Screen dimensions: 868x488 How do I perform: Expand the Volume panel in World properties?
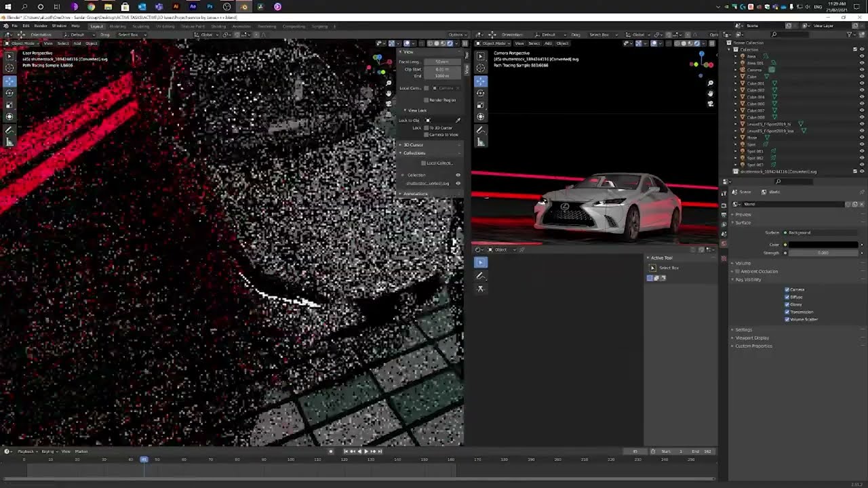click(x=743, y=263)
